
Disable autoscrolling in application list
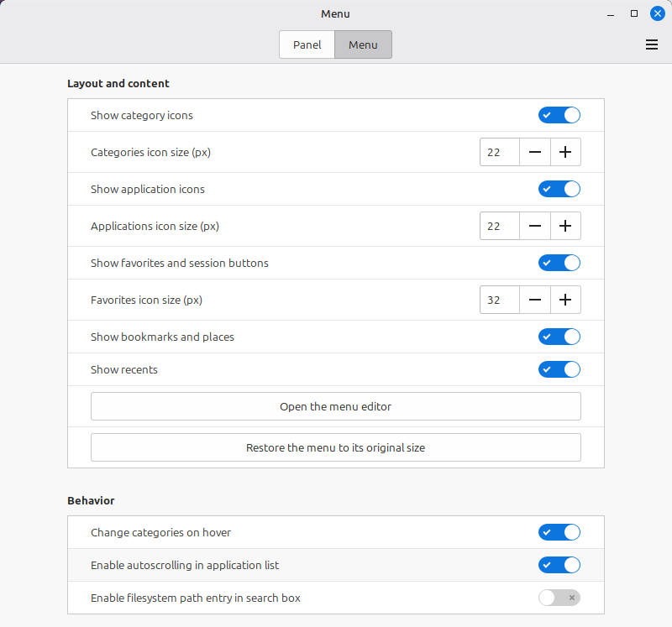[x=559, y=565]
